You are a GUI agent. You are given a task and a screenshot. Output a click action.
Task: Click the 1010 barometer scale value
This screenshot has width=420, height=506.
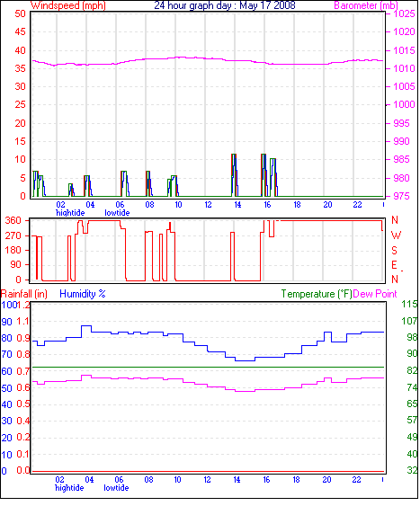[404, 68]
